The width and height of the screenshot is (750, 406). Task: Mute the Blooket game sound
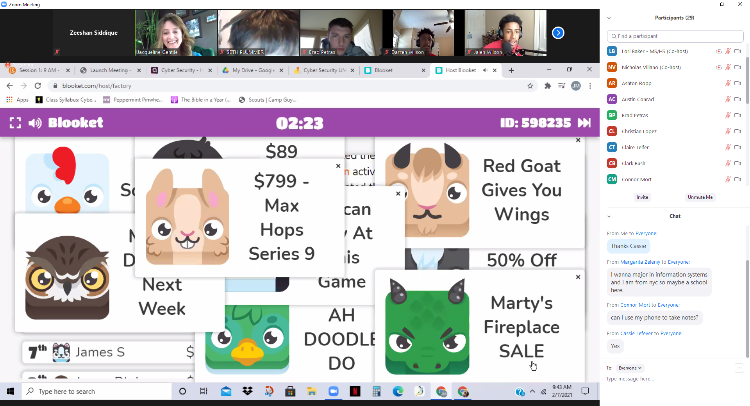35,123
